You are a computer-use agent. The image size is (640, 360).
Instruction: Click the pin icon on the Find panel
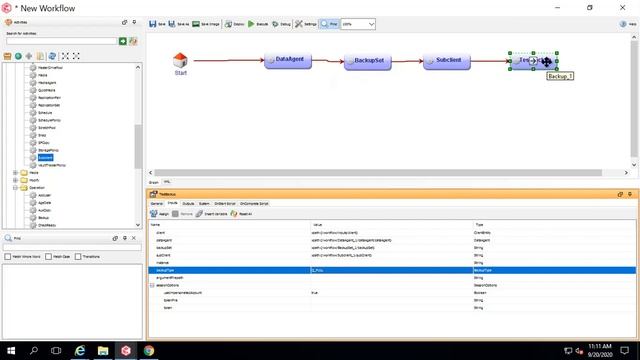(125, 238)
